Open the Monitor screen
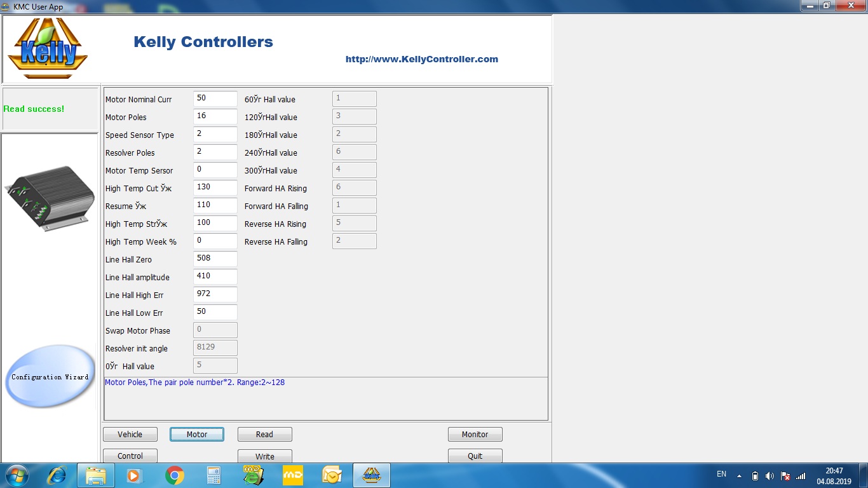The height and width of the screenshot is (488, 868). 475,435
